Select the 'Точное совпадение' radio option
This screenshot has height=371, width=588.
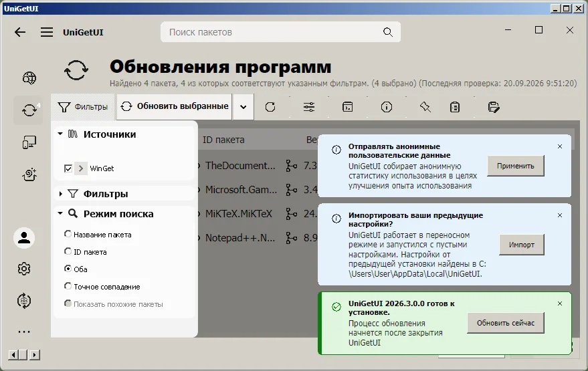pyautogui.click(x=68, y=286)
